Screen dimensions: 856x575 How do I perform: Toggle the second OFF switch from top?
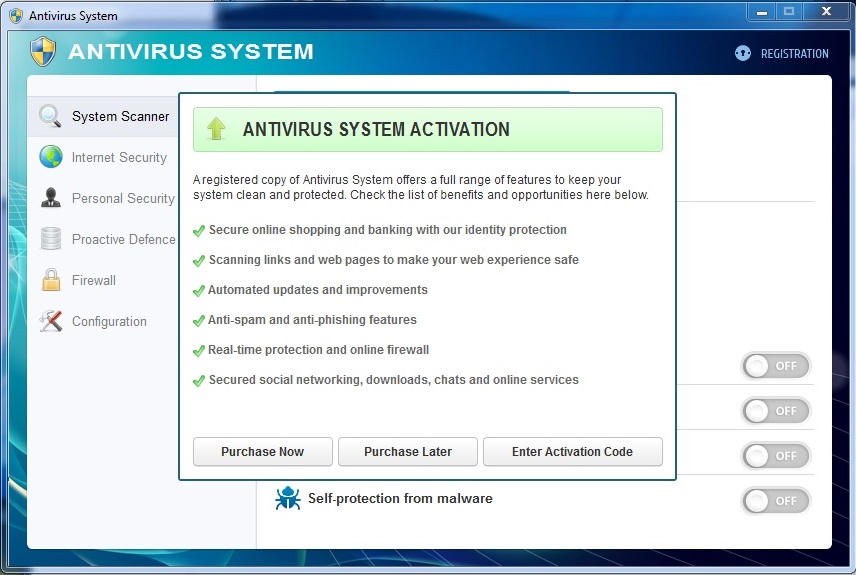(775, 411)
